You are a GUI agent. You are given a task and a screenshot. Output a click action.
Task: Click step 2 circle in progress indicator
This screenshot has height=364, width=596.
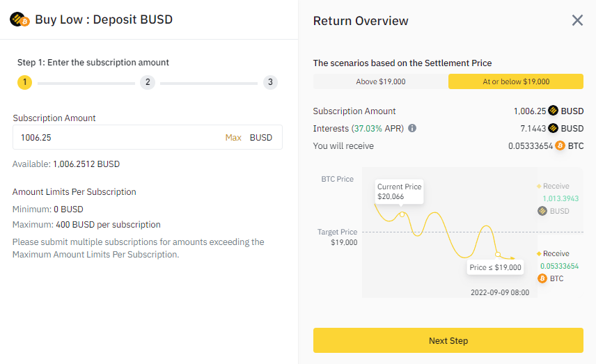click(147, 83)
